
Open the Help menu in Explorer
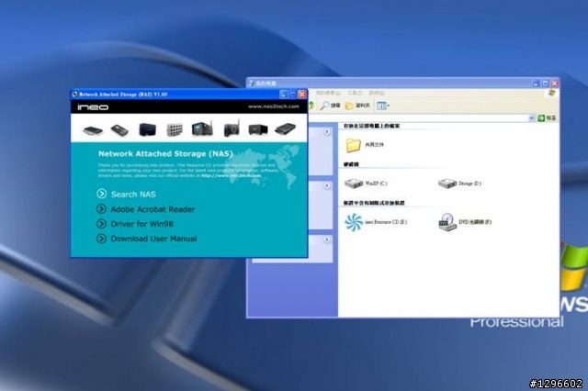click(377, 93)
